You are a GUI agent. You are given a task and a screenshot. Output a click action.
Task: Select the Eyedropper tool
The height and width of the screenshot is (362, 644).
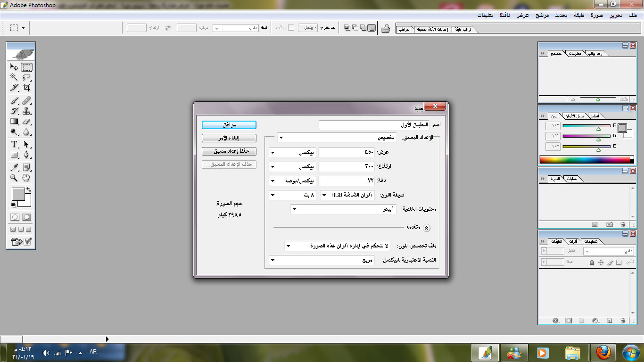tap(14, 168)
